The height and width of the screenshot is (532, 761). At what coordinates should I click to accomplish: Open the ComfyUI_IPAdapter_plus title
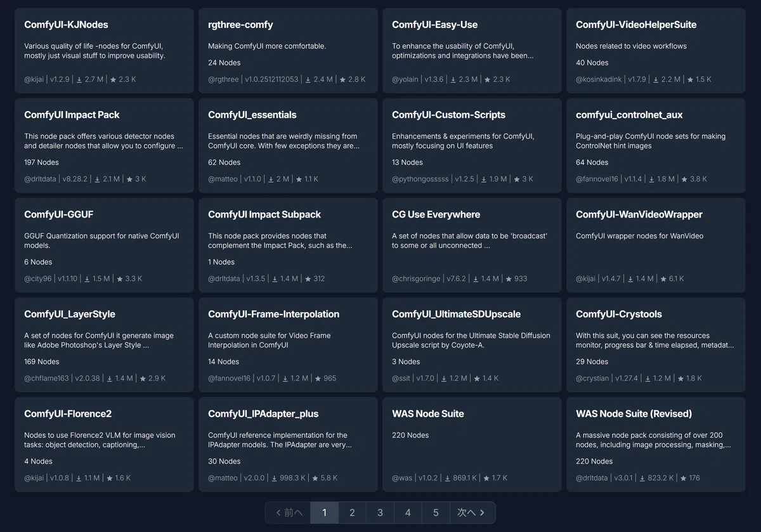pos(263,413)
